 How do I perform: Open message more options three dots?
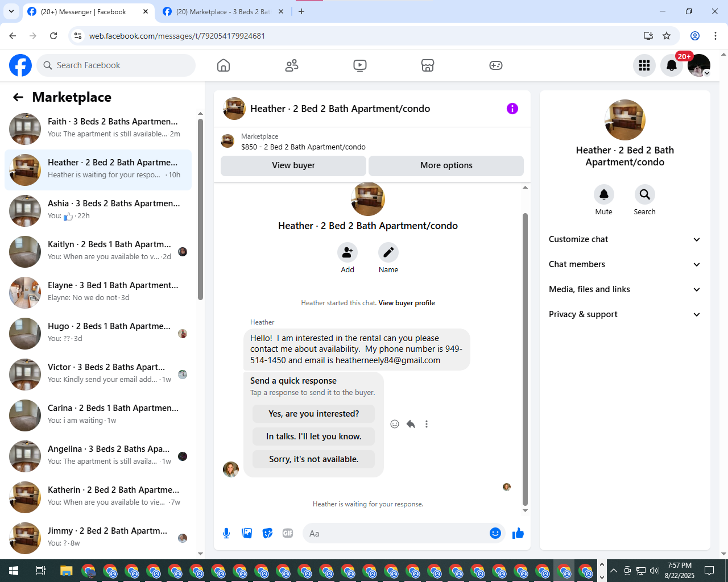427,424
